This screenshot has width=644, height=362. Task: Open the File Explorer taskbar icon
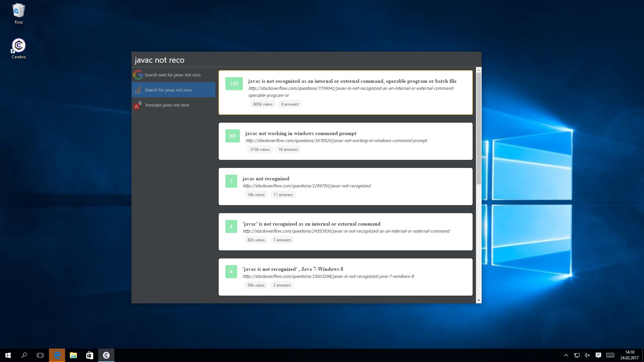pyautogui.click(x=73, y=355)
